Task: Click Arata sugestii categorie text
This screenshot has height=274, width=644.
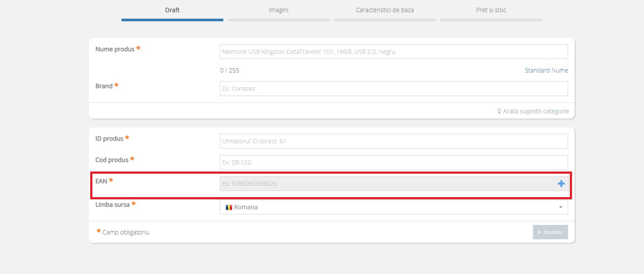Action: (x=536, y=111)
